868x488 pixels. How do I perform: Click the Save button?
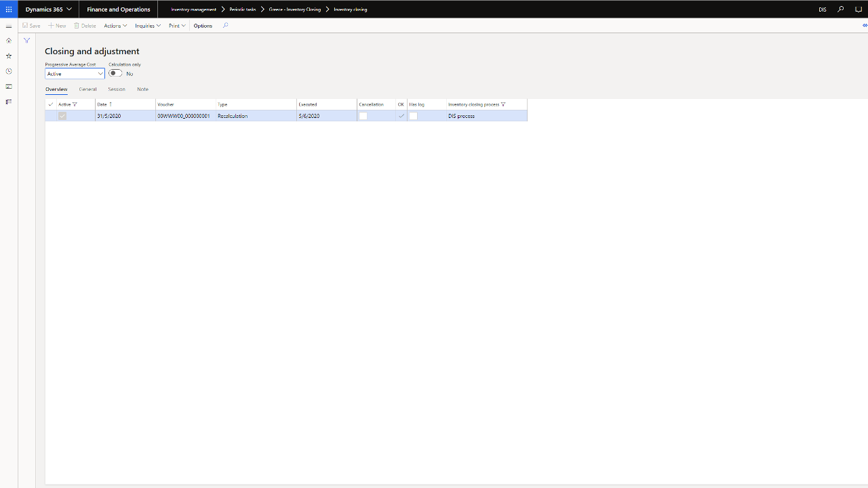coord(31,26)
